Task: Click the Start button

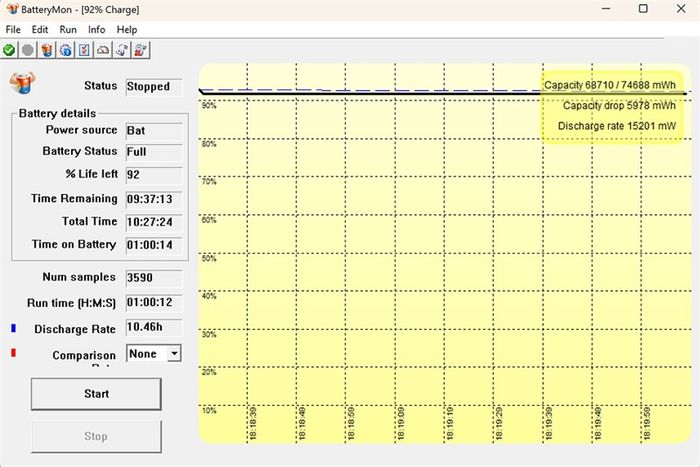Action: coord(96,394)
